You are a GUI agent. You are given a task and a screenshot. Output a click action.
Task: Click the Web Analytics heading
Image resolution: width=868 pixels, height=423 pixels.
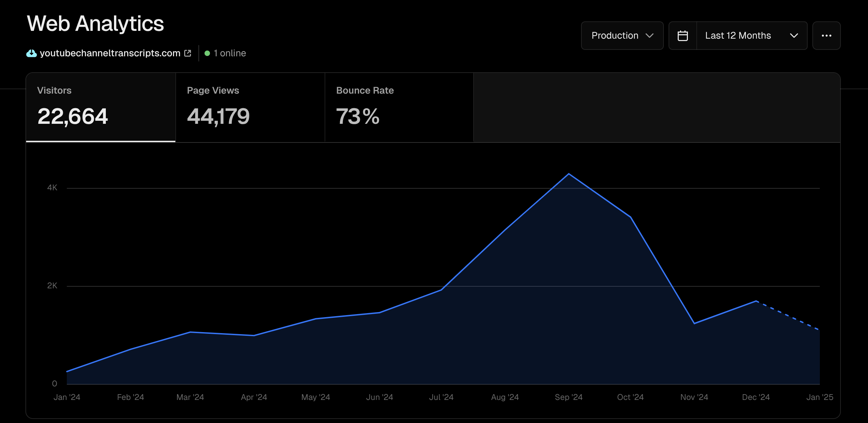95,23
